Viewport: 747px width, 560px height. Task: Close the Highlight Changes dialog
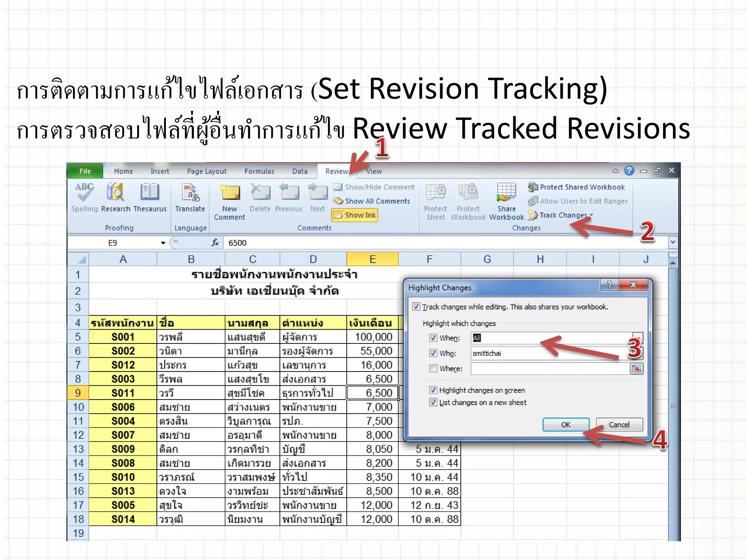pyautogui.click(x=633, y=285)
